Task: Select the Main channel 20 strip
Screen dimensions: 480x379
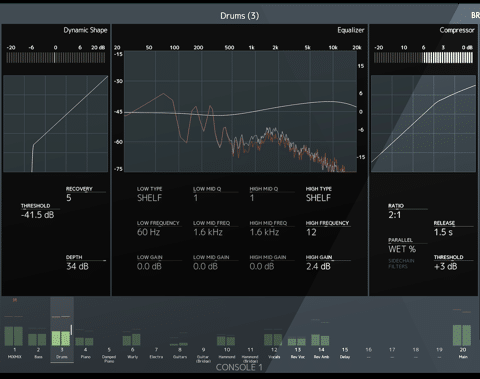Action: point(463,330)
